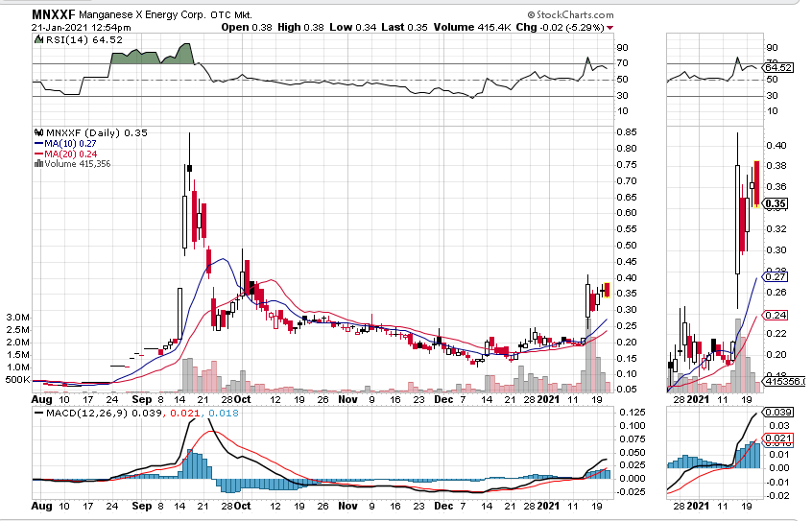
Task: Click the 3.0M volume axis label
Action: click(18, 317)
